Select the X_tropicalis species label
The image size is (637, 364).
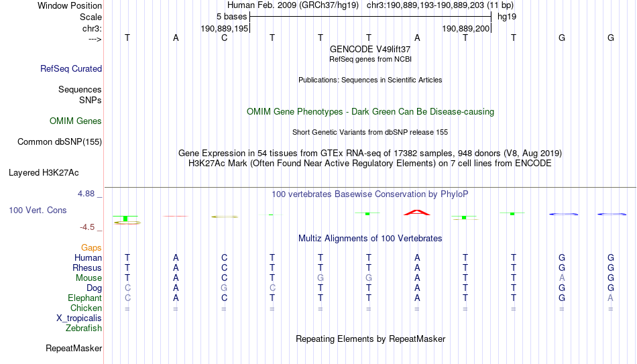[x=79, y=318]
